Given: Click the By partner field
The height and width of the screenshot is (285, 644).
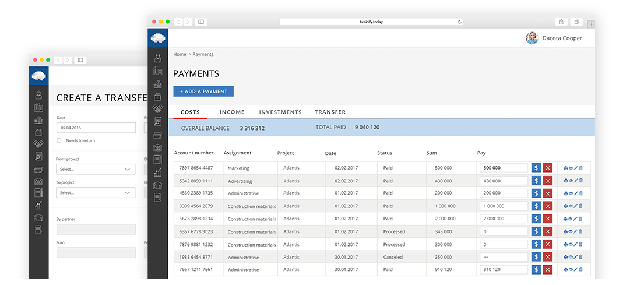Looking at the screenshot, I should 96,229.
